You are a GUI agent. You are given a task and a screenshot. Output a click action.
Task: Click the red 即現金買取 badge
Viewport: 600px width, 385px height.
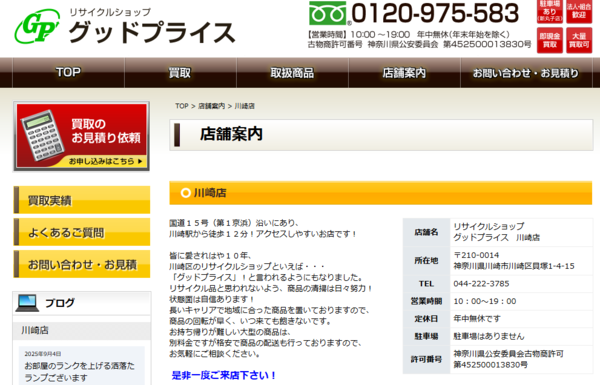(549, 40)
